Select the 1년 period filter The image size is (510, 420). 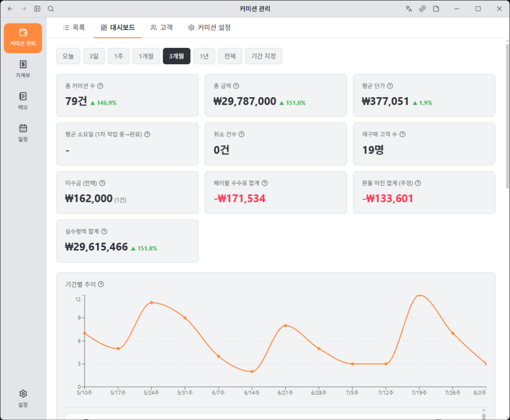pyautogui.click(x=204, y=56)
